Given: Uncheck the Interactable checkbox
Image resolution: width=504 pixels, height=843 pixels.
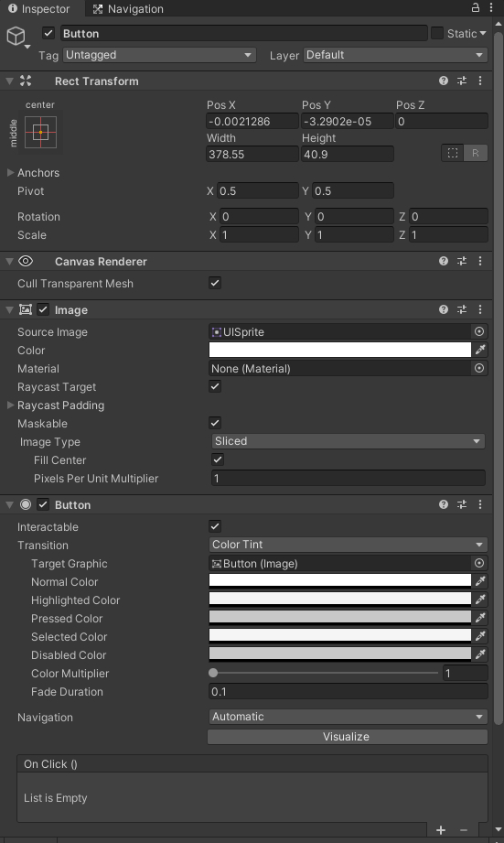Looking at the screenshot, I should tap(215, 526).
